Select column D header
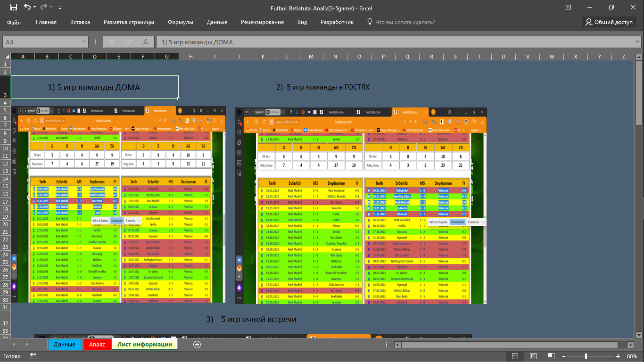Screen dimensions: 644x362 pos(95,57)
